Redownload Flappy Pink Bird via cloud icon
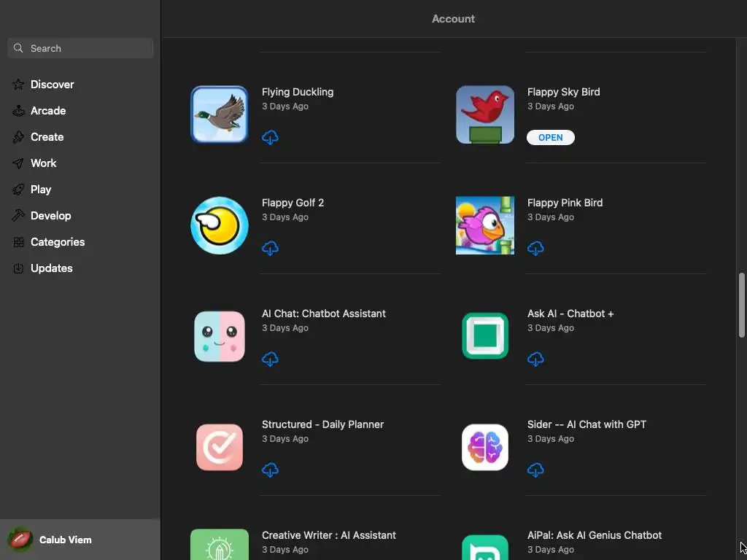The width and height of the screenshot is (747, 560). (x=535, y=248)
